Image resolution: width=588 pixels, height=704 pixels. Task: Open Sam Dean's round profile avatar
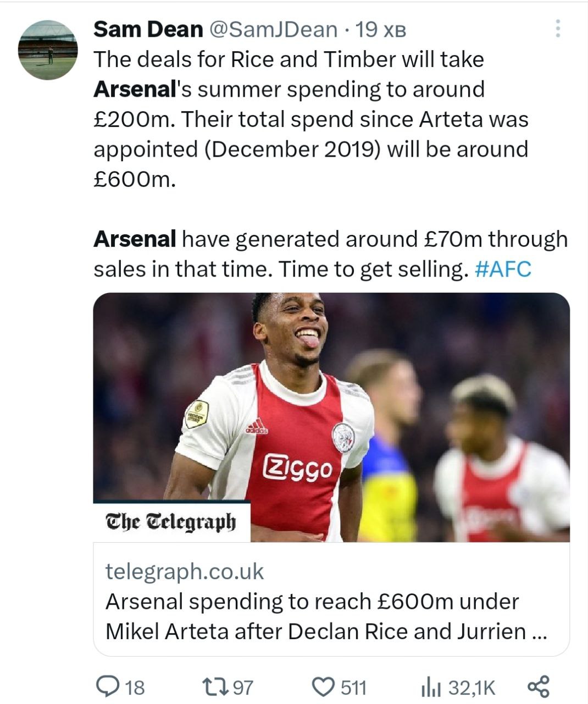tap(48, 50)
